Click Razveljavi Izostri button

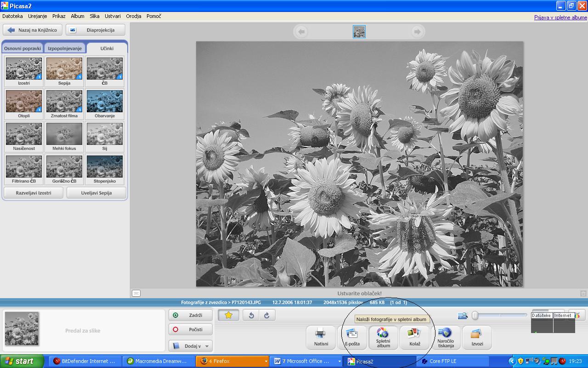[34, 193]
